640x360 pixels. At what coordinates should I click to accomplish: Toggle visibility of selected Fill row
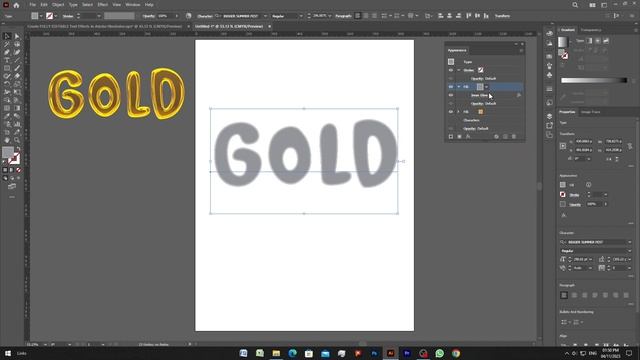(x=451, y=87)
